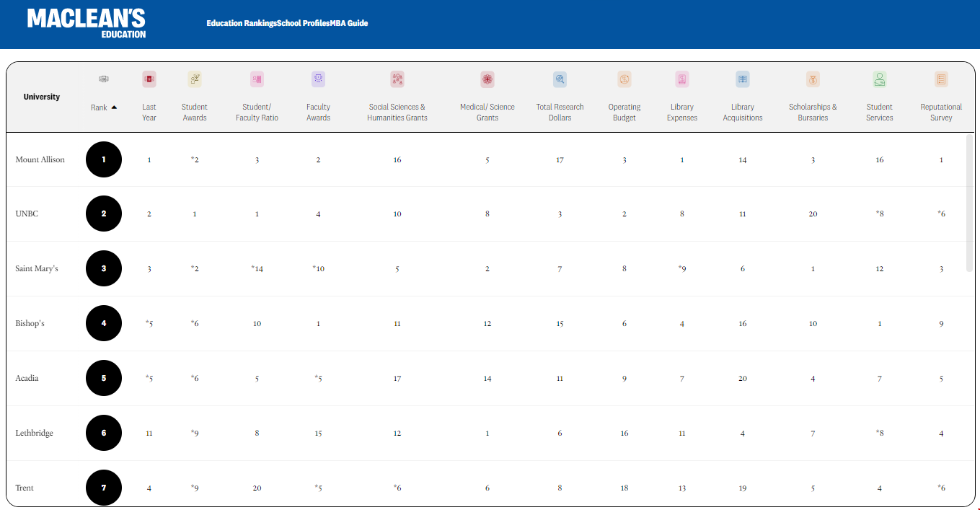The height and width of the screenshot is (510, 980).
Task: Sort table by Reputational Survey header
Action: tap(941, 112)
